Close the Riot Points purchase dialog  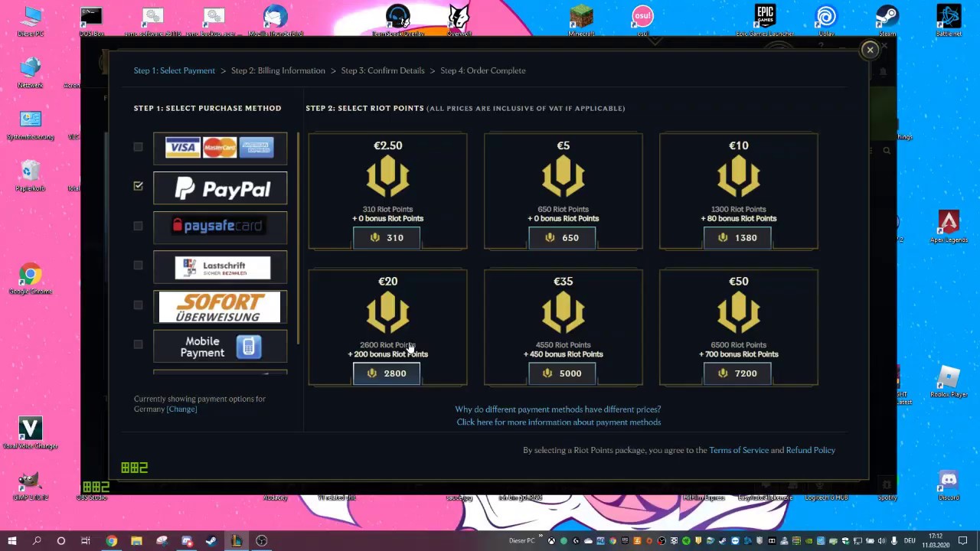coord(870,50)
